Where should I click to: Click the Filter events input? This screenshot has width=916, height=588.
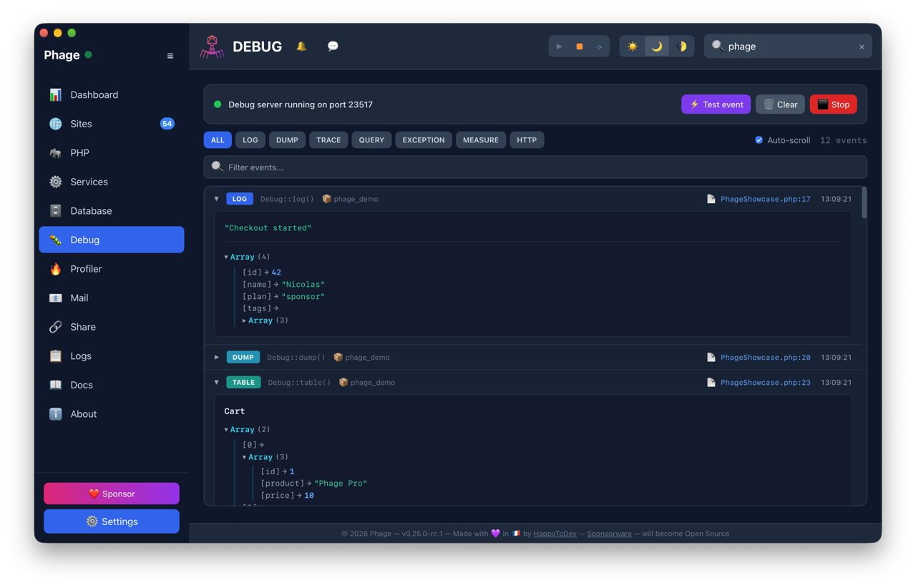click(535, 167)
